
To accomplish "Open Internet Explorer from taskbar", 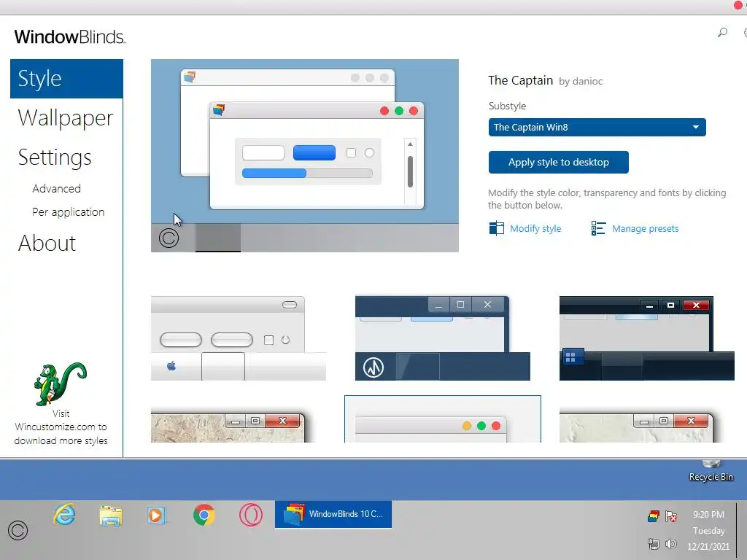I will click(x=64, y=515).
